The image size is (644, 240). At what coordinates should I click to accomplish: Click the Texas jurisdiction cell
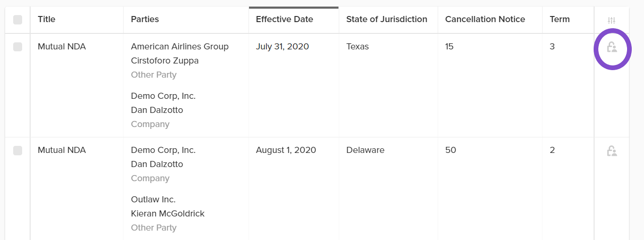pos(358,47)
